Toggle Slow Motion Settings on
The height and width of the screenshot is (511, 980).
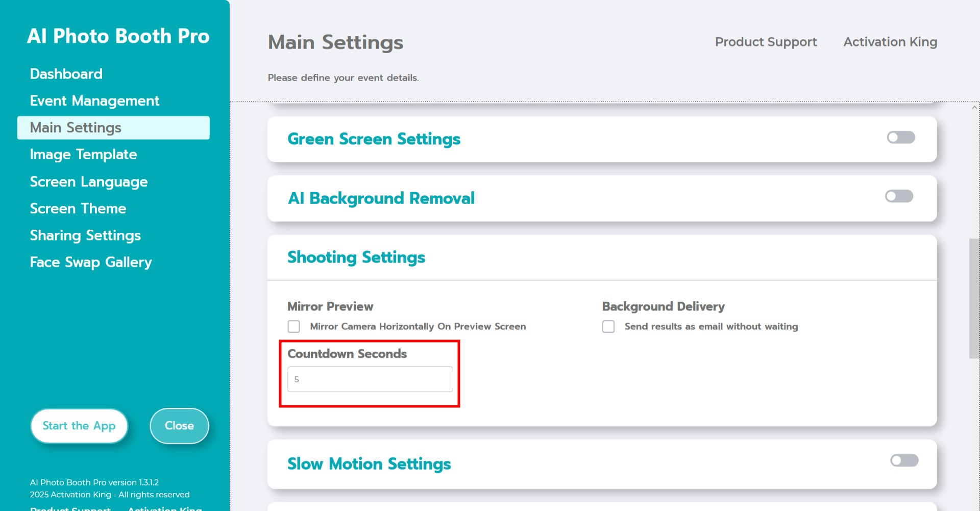[x=904, y=460]
